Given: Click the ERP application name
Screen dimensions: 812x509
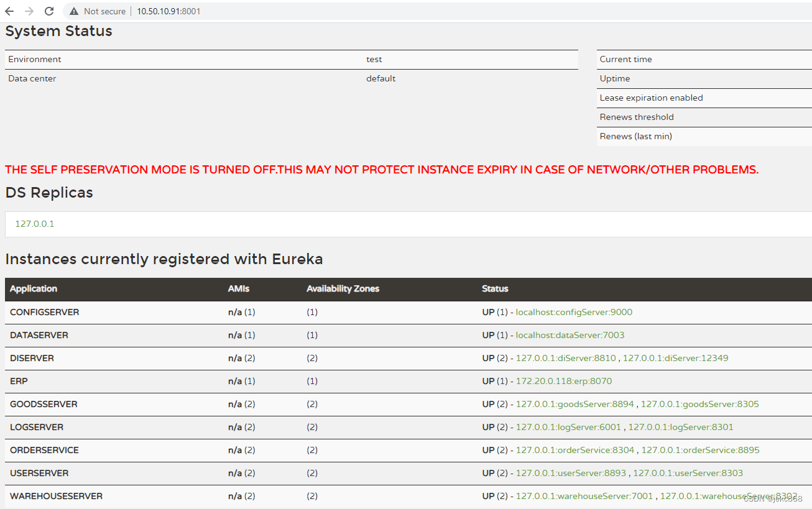Looking at the screenshot, I should click(19, 381).
